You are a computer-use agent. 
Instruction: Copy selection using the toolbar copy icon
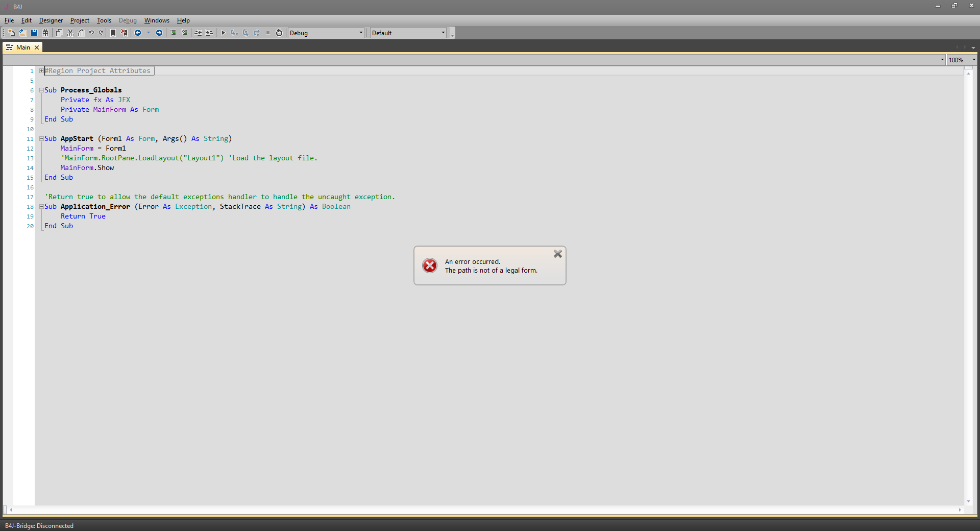pyautogui.click(x=59, y=33)
